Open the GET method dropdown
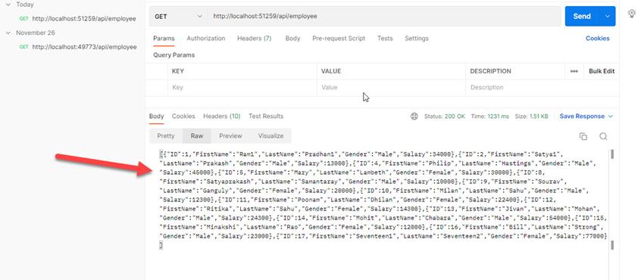This screenshot has height=280, width=644. pos(178,17)
